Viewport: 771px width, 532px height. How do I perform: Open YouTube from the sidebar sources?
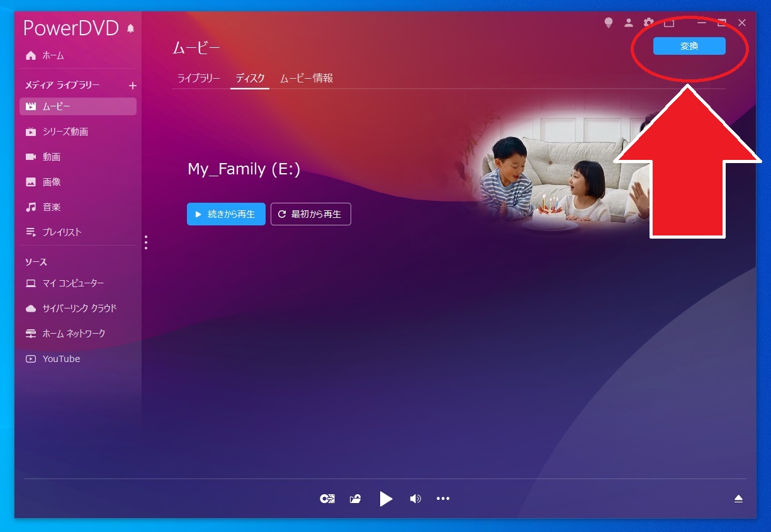[x=61, y=359]
